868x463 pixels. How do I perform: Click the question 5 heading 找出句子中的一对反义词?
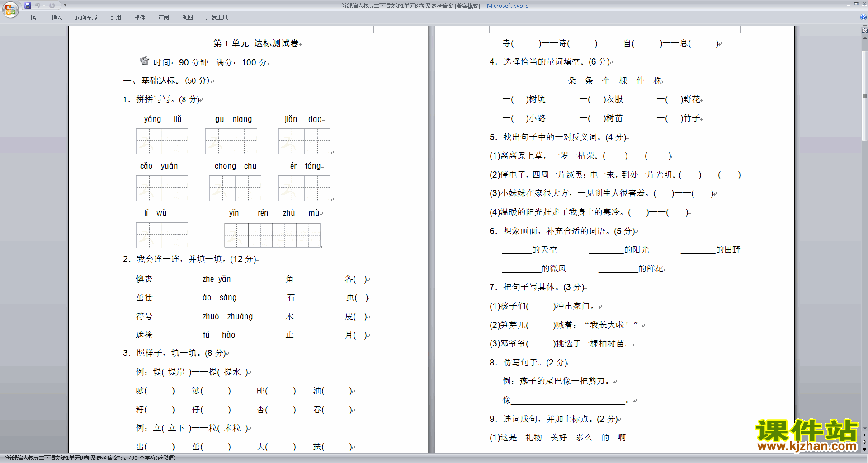pyautogui.click(x=558, y=137)
